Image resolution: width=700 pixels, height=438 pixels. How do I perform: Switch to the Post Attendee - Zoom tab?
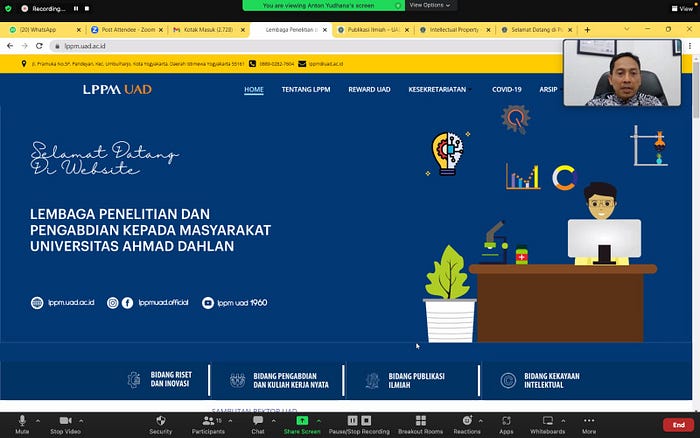[x=125, y=29]
